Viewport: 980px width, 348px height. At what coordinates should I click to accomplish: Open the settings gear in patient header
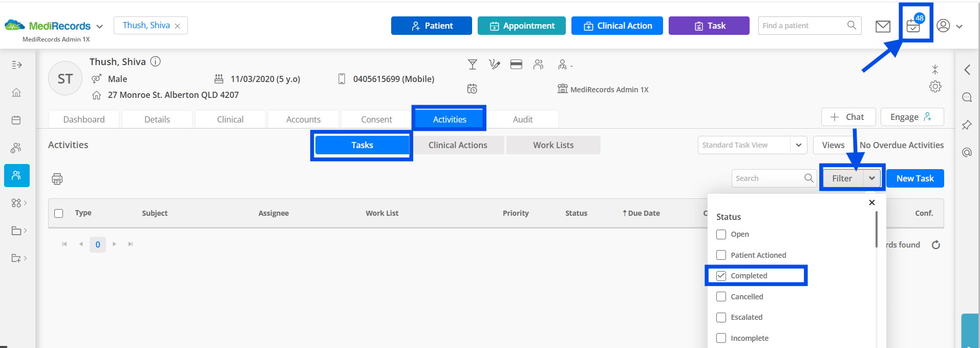point(935,87)
